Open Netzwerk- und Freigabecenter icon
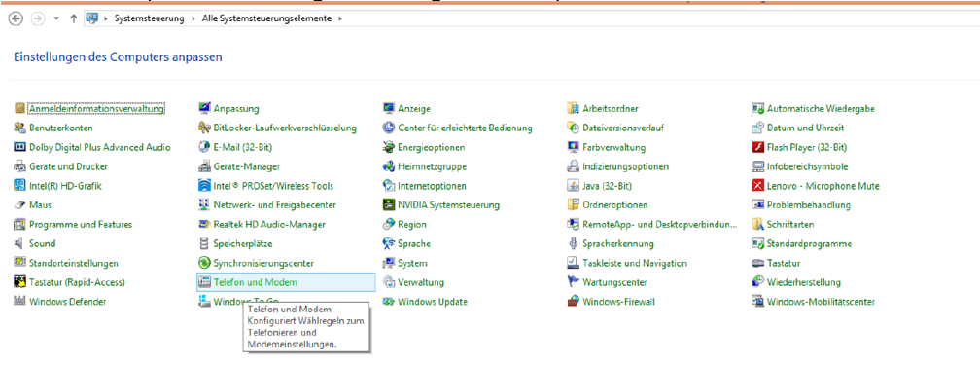 click(204, 205)
